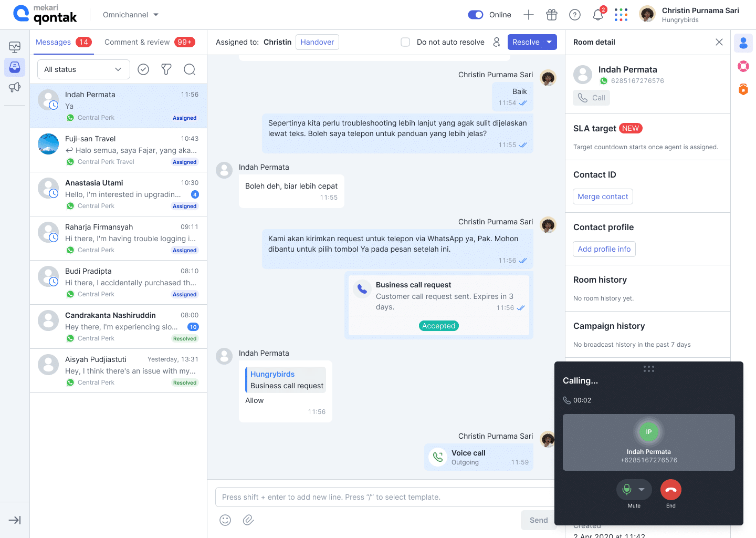Image resolution: width=756 pixels, height=538 pixels.
Task: End the ongoing call
Action: pyautogui.click(x=671, y=490)
